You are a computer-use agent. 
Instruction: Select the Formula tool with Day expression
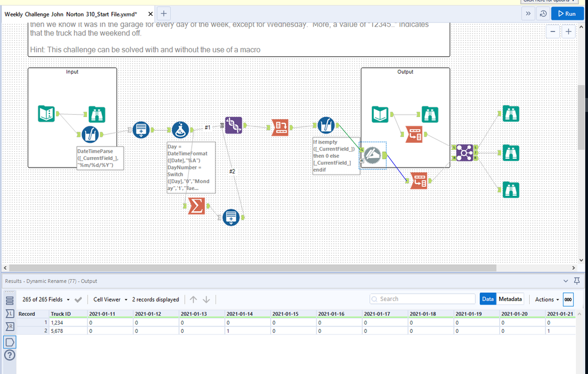coord(180,130)
